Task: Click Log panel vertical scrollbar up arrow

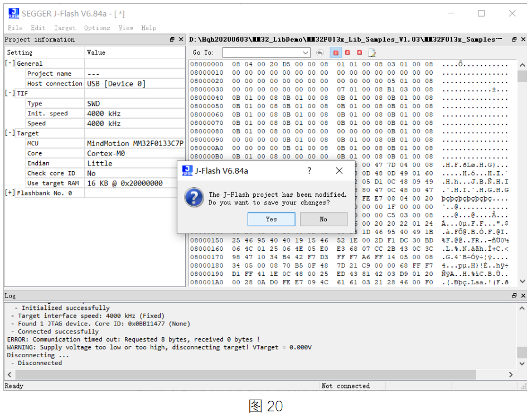Action: pyautogui.click(x=522, y=308)
